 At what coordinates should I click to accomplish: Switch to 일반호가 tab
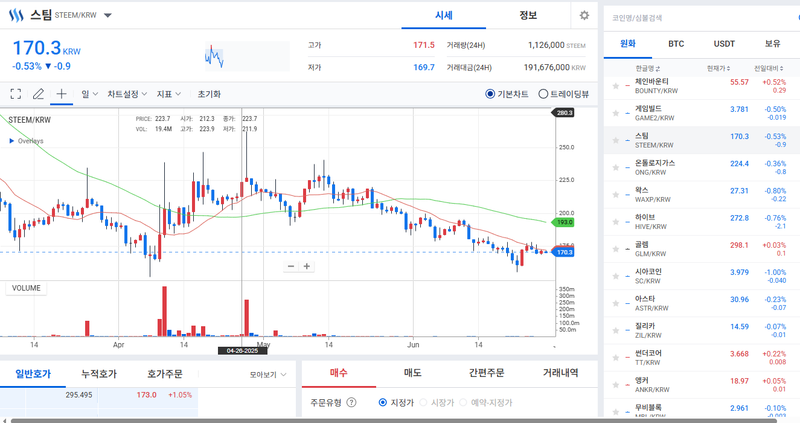coord(33,374)
